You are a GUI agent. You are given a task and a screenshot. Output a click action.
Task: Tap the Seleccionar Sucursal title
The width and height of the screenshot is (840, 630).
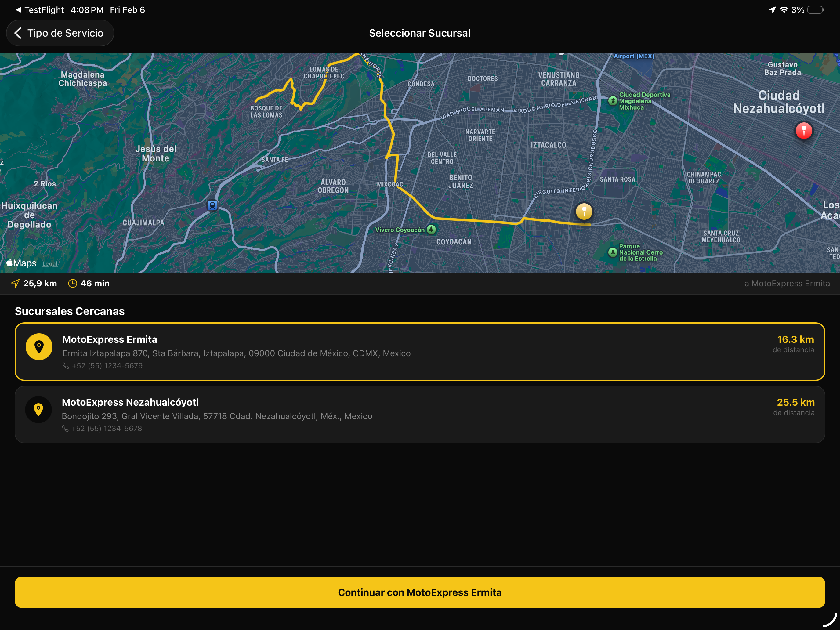coord(420,33)
